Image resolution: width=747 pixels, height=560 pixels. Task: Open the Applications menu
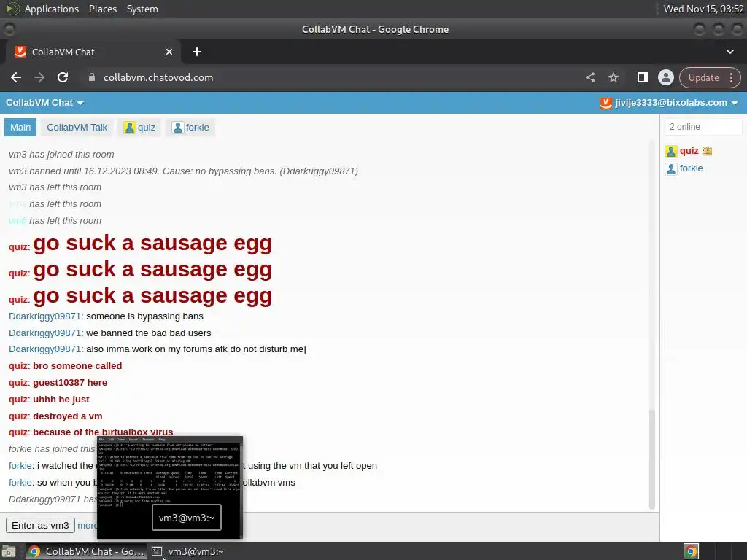52,9
